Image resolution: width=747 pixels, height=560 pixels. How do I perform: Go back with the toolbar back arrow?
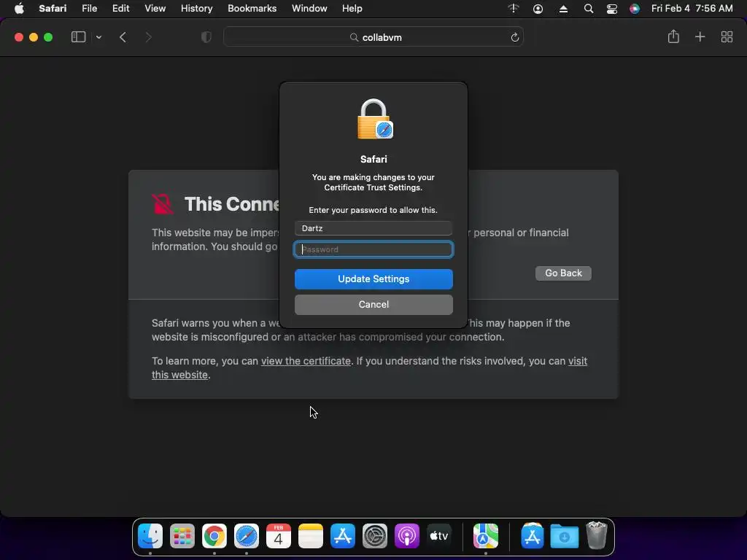pyautogui.click(x=123, y=37)
